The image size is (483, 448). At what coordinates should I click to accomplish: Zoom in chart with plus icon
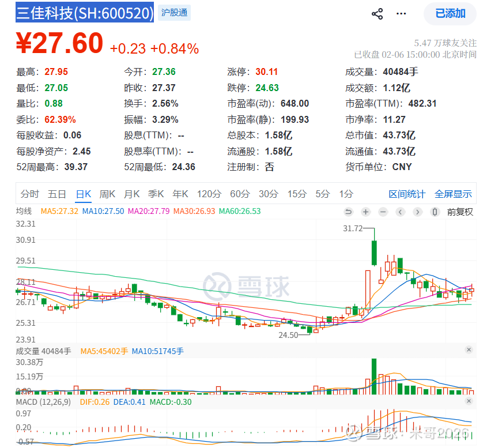pos(365,212)
